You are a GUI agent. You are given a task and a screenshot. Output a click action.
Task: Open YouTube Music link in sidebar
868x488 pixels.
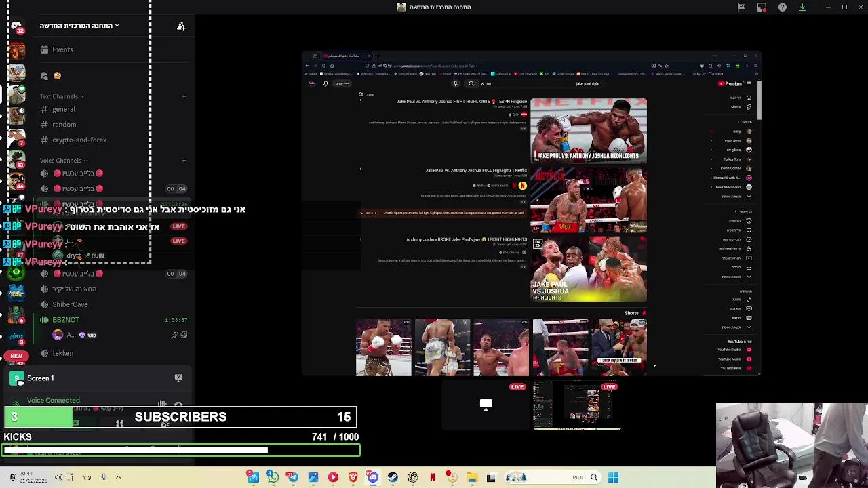(734, 359)
